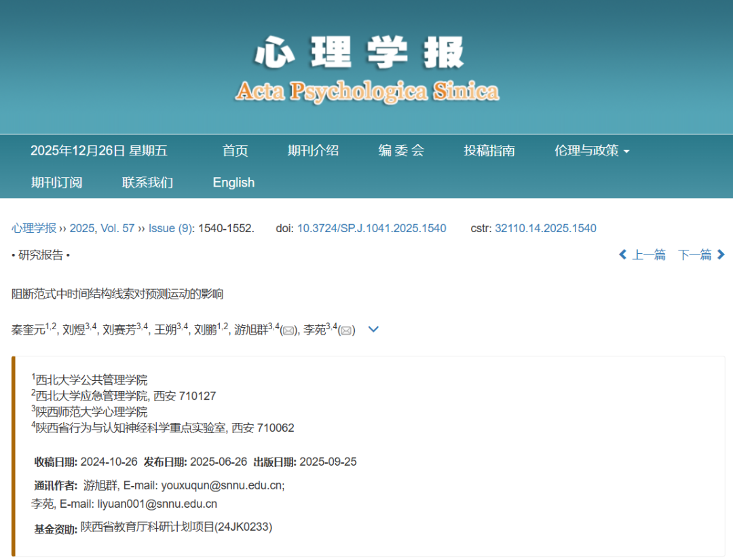The width and height of the screenshot is (733, 560).
Task: Open the doi link 10.3724/SP.J.1041.2025.1540
Action: tap(371, 228)
